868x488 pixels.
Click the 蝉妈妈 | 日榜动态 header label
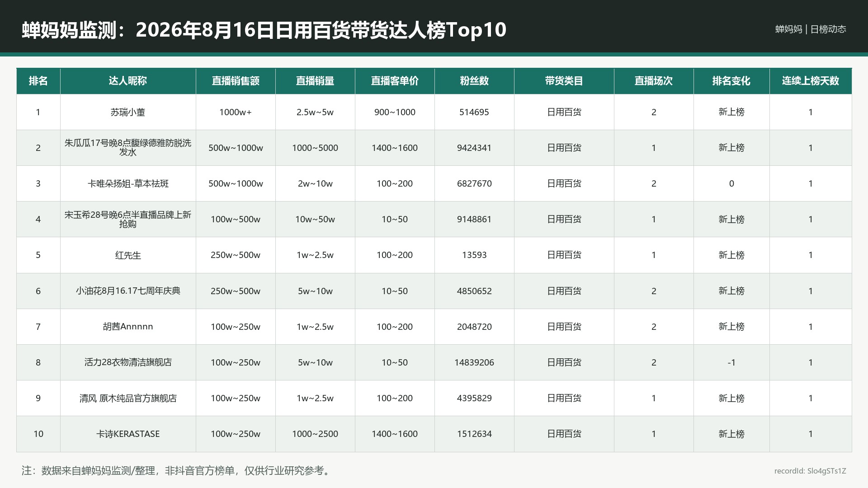811,29
